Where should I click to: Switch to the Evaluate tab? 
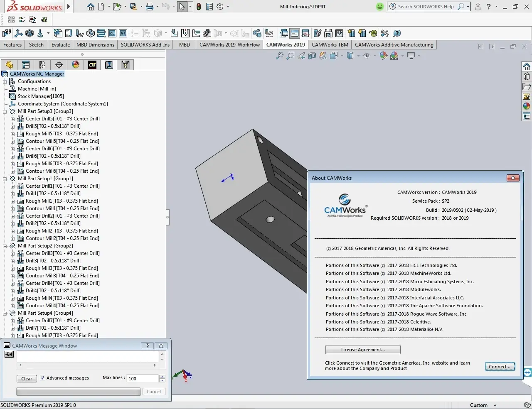point(61,45)
